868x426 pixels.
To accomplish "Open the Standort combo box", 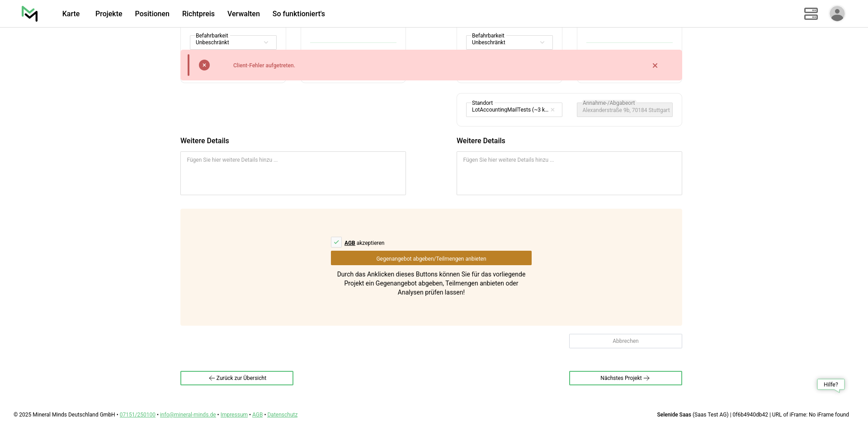I will 509,110.
